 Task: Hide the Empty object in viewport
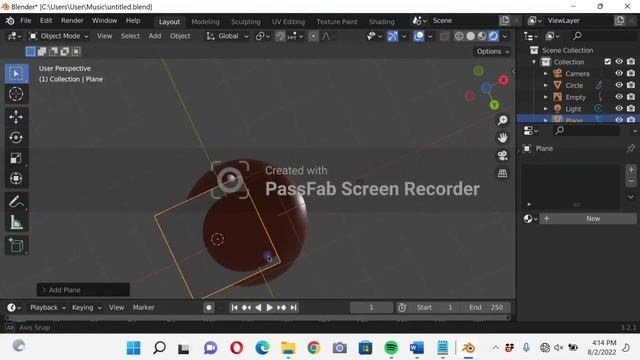619,97
